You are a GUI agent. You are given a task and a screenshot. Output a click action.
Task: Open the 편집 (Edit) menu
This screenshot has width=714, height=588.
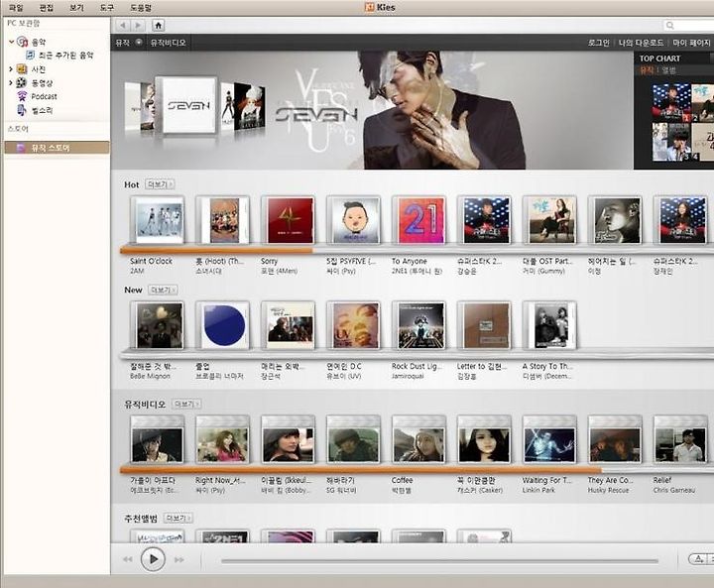click(46, 8)
